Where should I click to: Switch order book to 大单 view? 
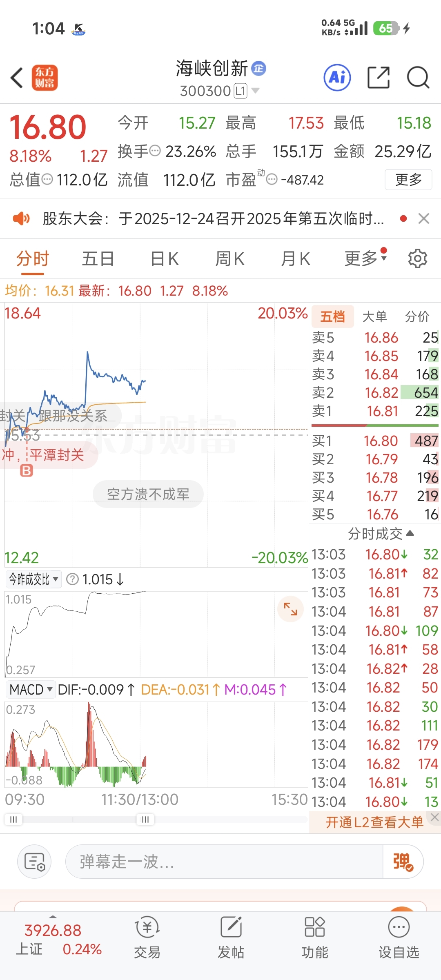click(x=374, y=316)
